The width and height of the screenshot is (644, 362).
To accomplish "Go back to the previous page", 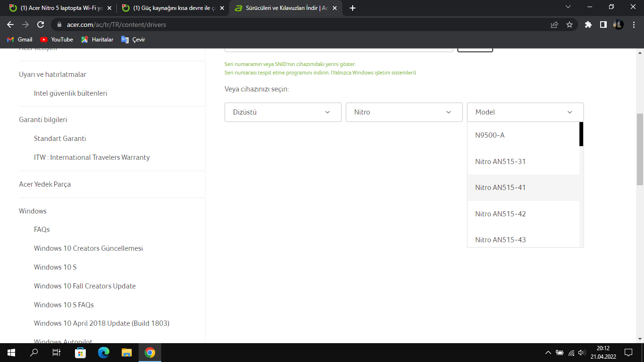I will click(10, 25).
